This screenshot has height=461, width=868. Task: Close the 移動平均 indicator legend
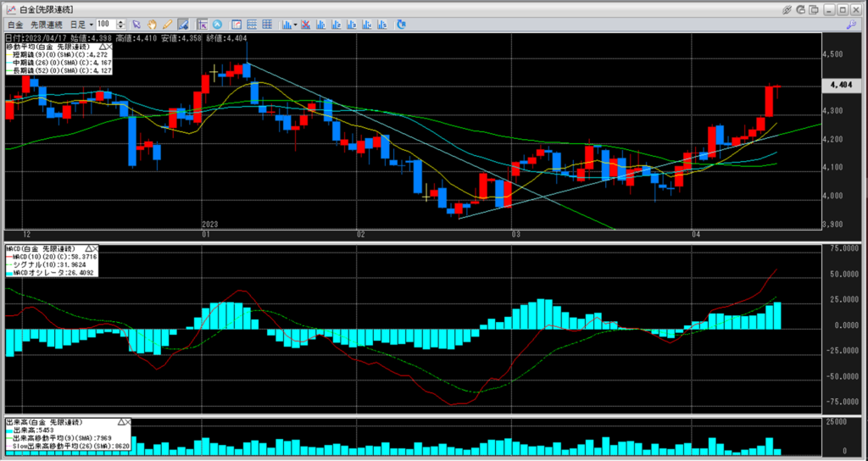pyautogui.click(x=109, y=47)
